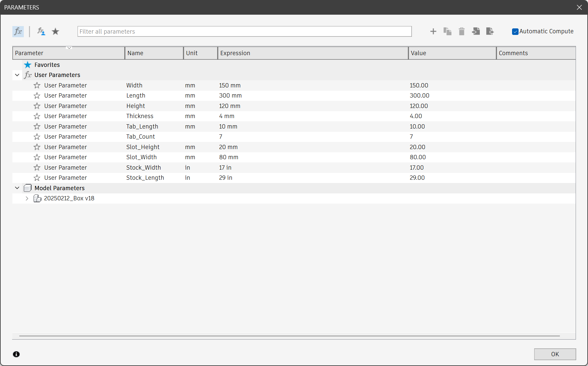588x366 pixels.
Task: Click the export parameters icon
Action: point(490,32)
